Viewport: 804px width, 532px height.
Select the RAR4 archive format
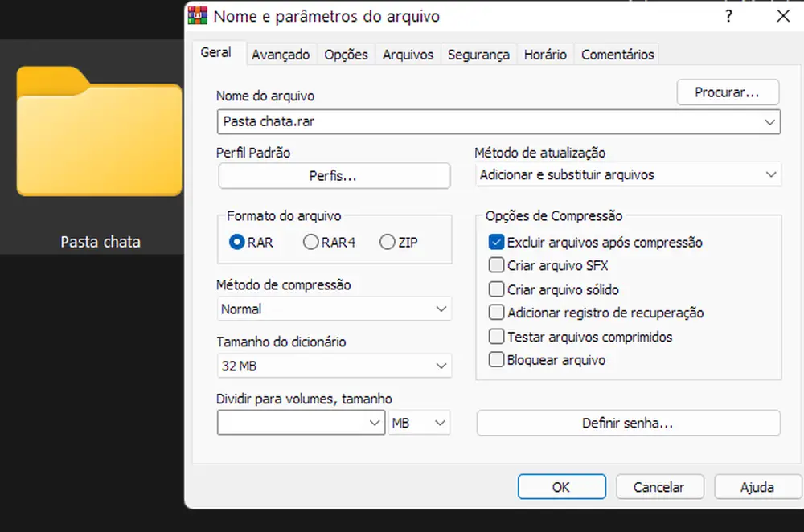click(x=310, y=243)
